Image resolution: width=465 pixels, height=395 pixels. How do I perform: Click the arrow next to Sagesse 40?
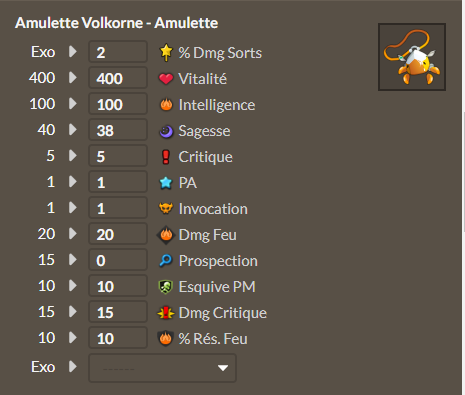(73, 129)
